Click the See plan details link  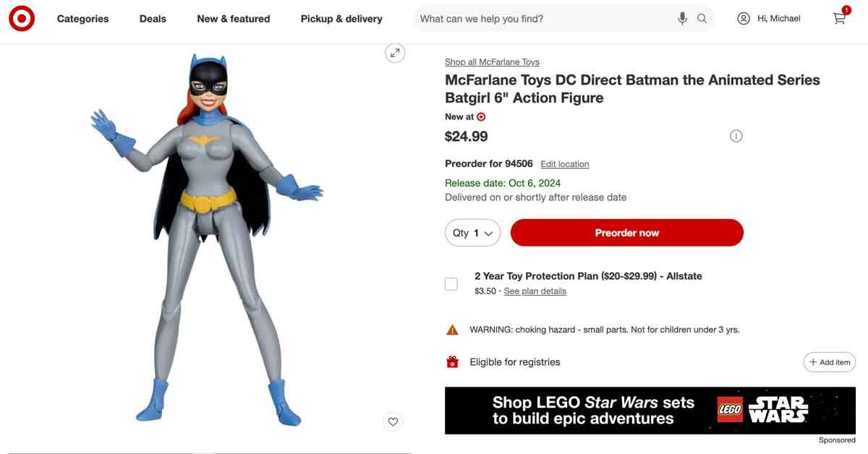(x=535, y=291)
